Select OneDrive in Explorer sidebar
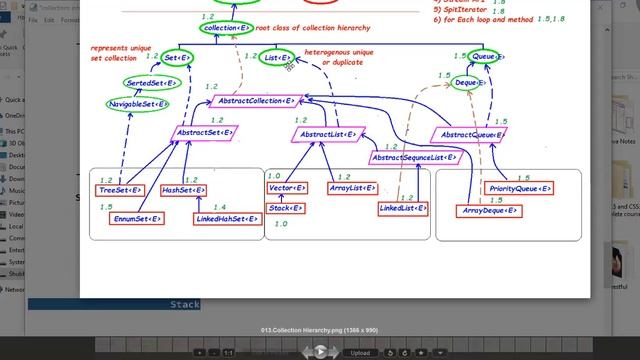The image size is (640, 360). [x=12, y=116]
